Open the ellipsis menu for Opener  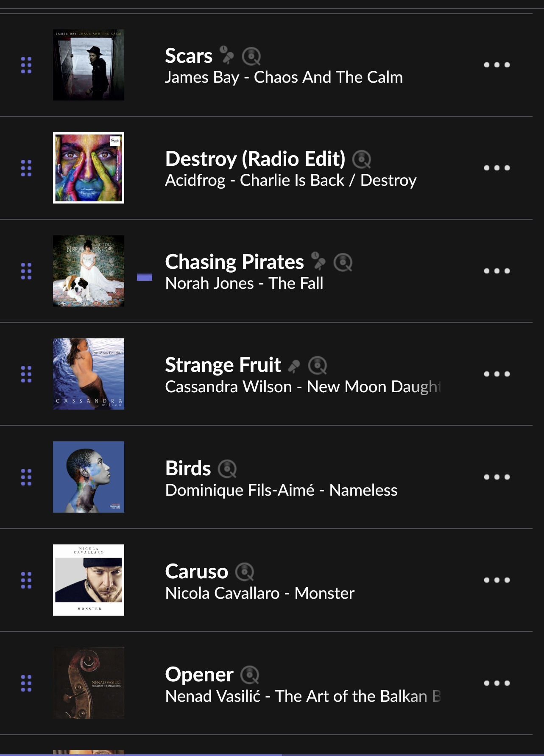pyautogui.click(x=497, y=683)
